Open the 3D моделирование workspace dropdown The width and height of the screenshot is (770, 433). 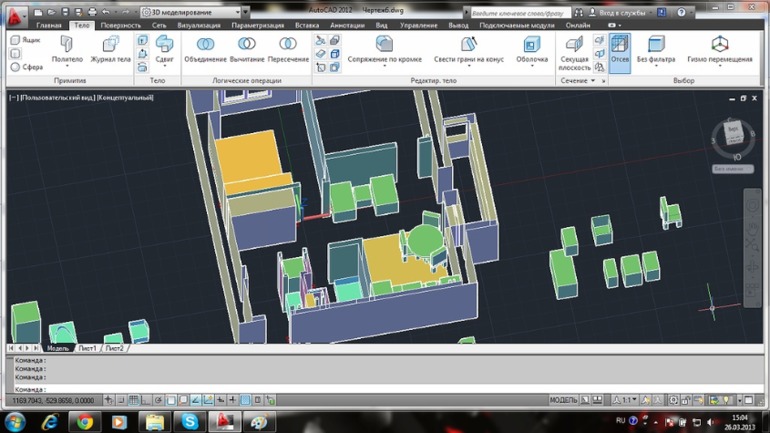[x=190, y=12]
